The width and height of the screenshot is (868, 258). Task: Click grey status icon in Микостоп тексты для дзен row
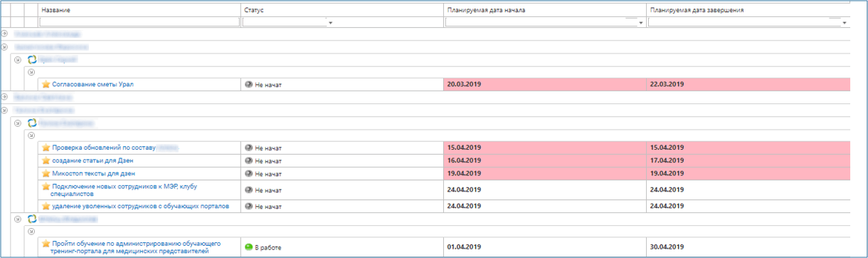[248, 173]
